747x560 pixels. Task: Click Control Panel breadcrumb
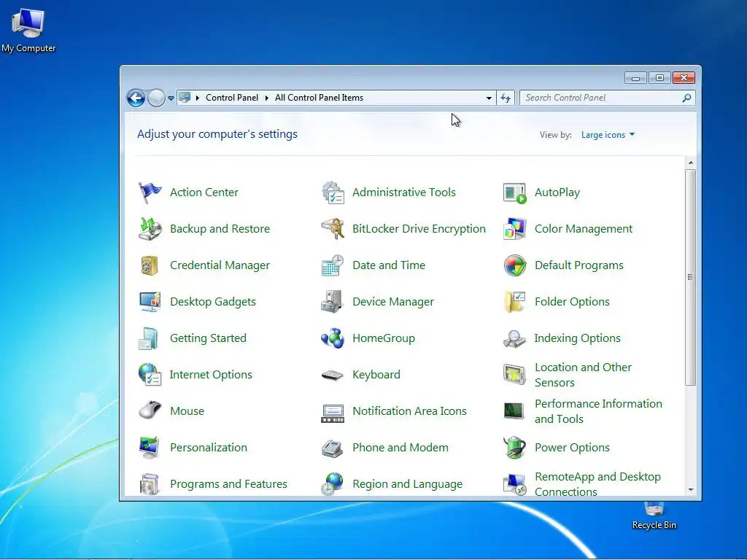(x=232, y=98)
